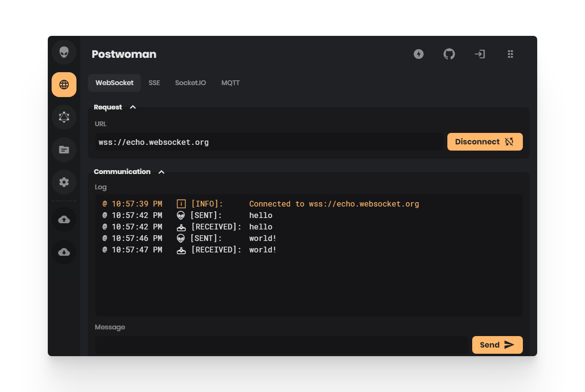The image size is (585, 392).
Task: Open the Collections folder icon in the sidebar
Action: point(64,150)
